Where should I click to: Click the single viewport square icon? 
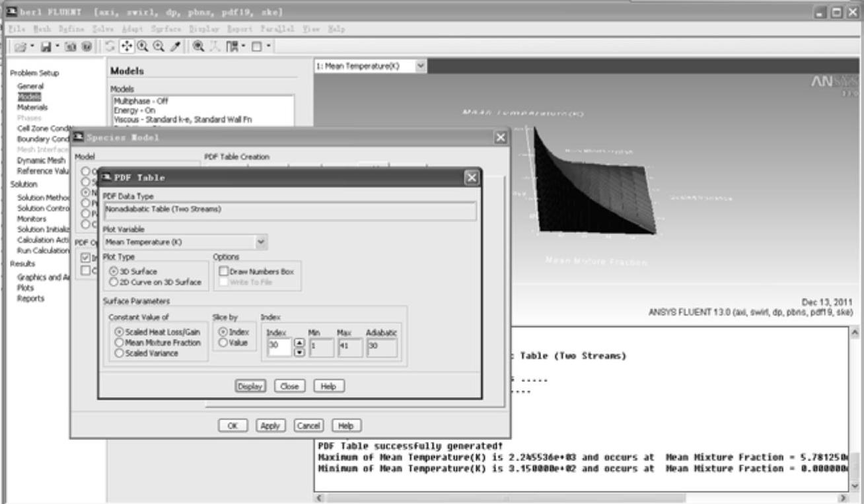(x=256, y=46)
